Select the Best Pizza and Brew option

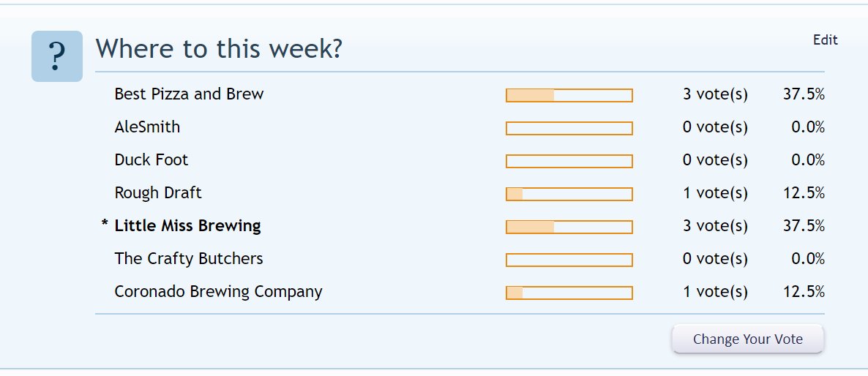[189, 94]
